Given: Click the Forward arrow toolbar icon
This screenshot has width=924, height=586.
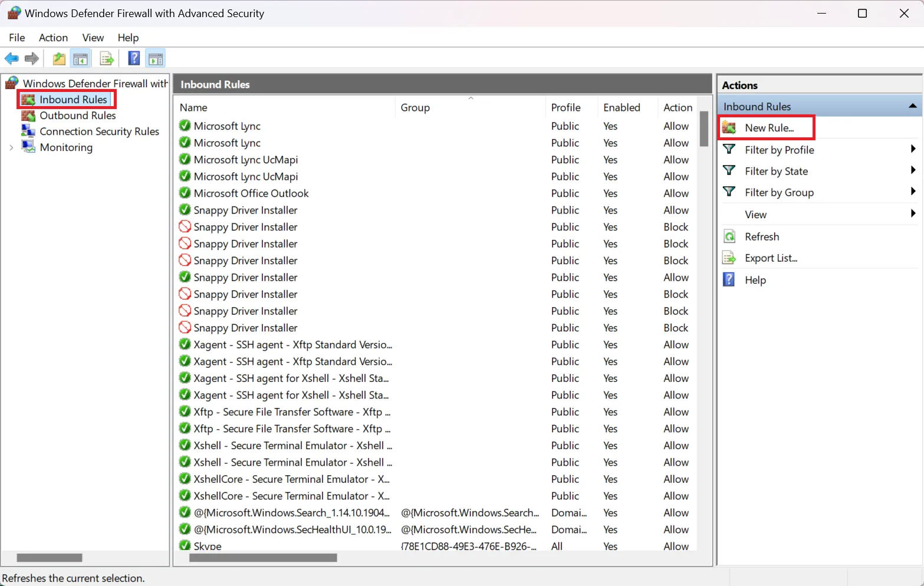Looking at the screenshot, I should point(32,58).
